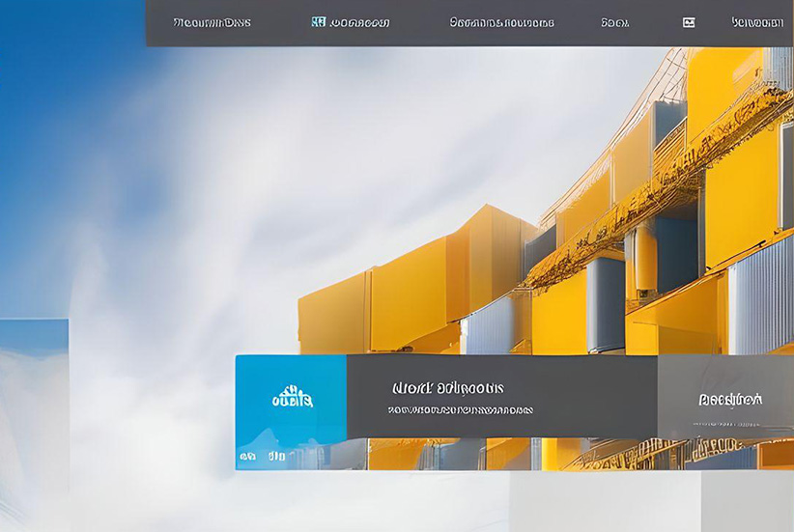The width and height of the screenshot is (794, 532).
Task: Click the white logo on the blue tile
Action: pyautogui.click(x=291, y=397)
